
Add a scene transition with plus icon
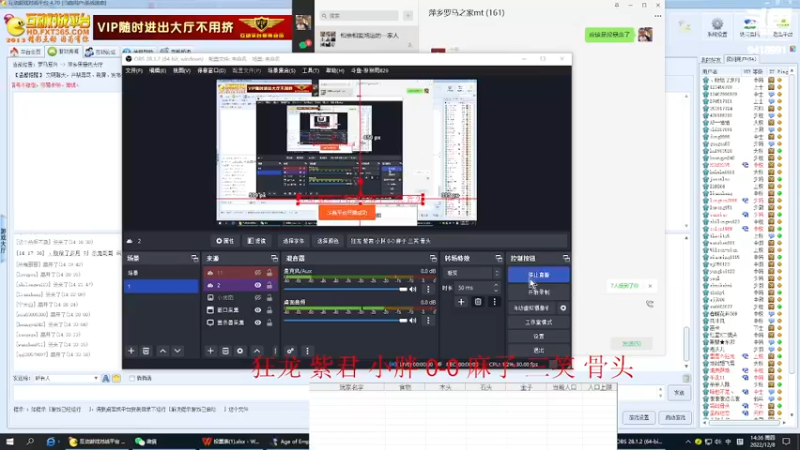[461, 302]
